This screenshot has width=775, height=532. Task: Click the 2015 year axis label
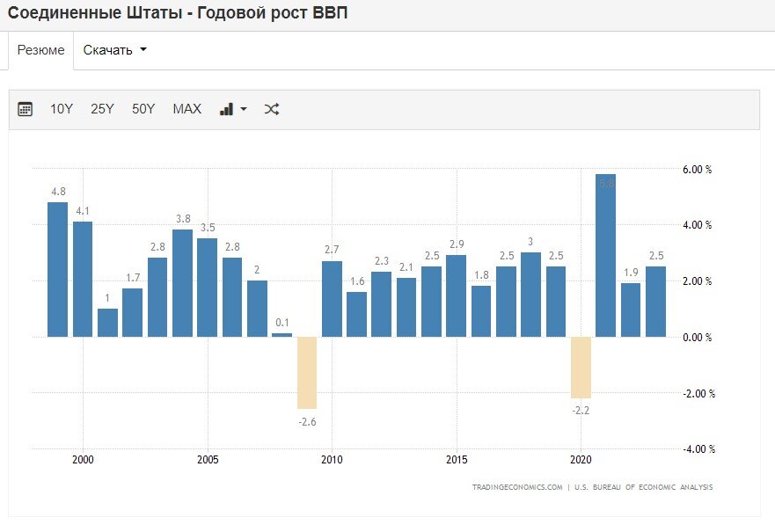pyautogui.click(x=456, y=458)
